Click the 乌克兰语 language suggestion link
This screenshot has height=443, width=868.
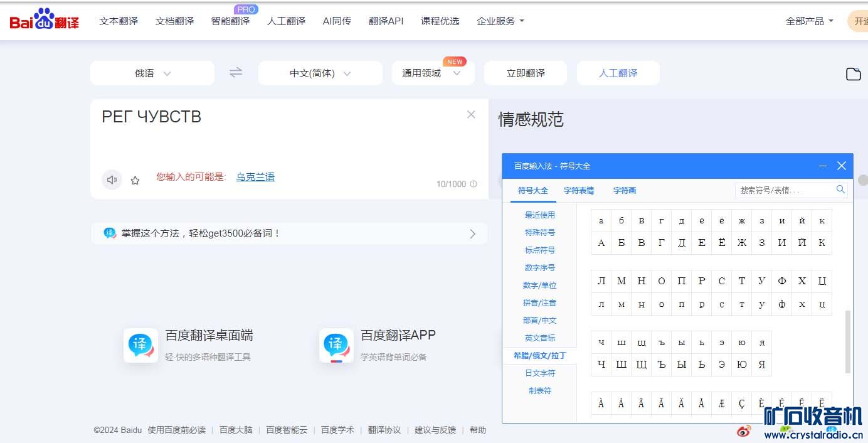click(255, 177)
